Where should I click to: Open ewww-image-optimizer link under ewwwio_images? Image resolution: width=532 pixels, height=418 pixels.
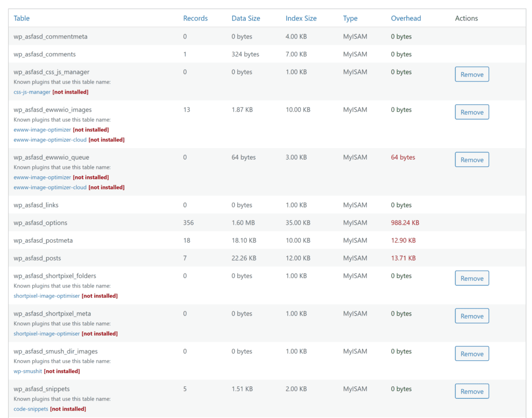(42, 129)
